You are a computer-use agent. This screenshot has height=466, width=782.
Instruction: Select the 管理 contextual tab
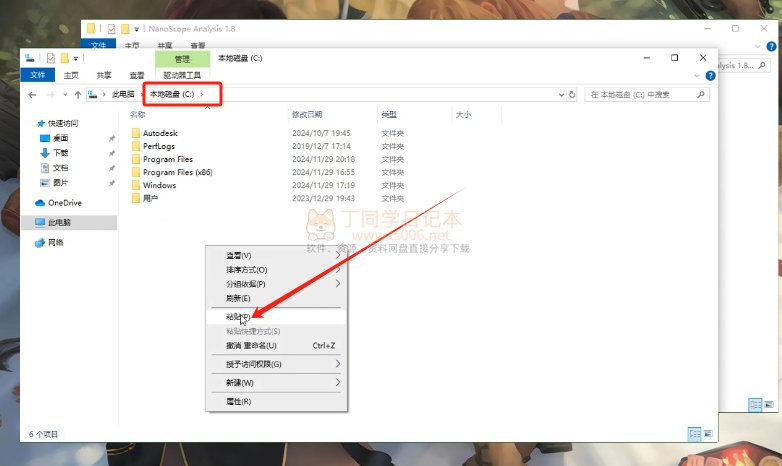click(182, 59)
